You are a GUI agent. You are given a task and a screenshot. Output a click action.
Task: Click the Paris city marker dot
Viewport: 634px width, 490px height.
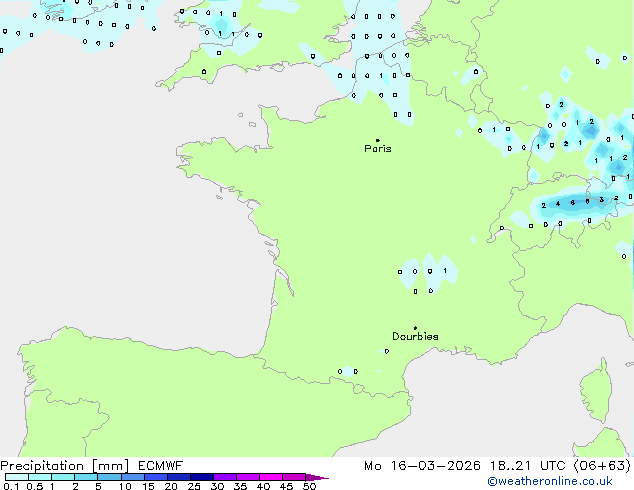(x=377, y=140)
